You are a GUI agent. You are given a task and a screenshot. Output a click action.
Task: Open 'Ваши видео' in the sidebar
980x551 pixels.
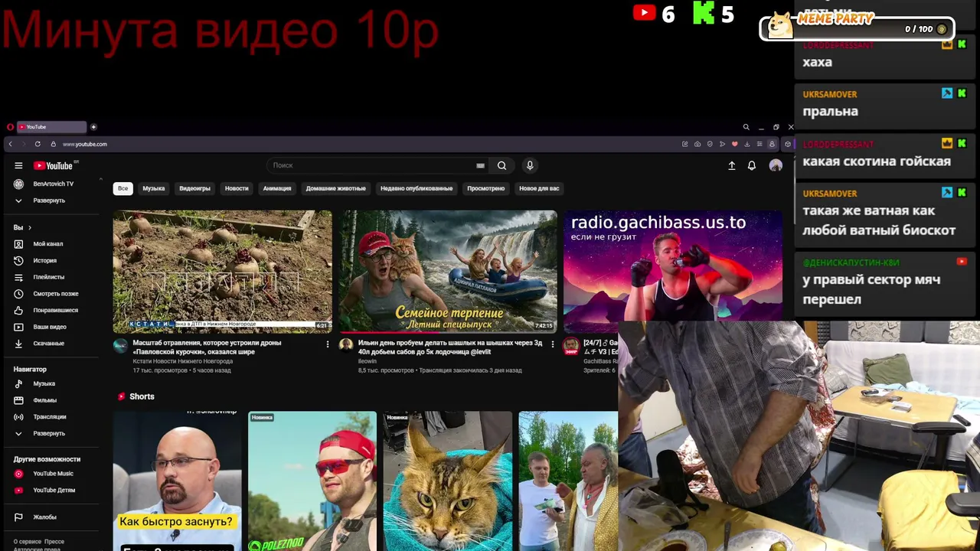coord(40,327)
